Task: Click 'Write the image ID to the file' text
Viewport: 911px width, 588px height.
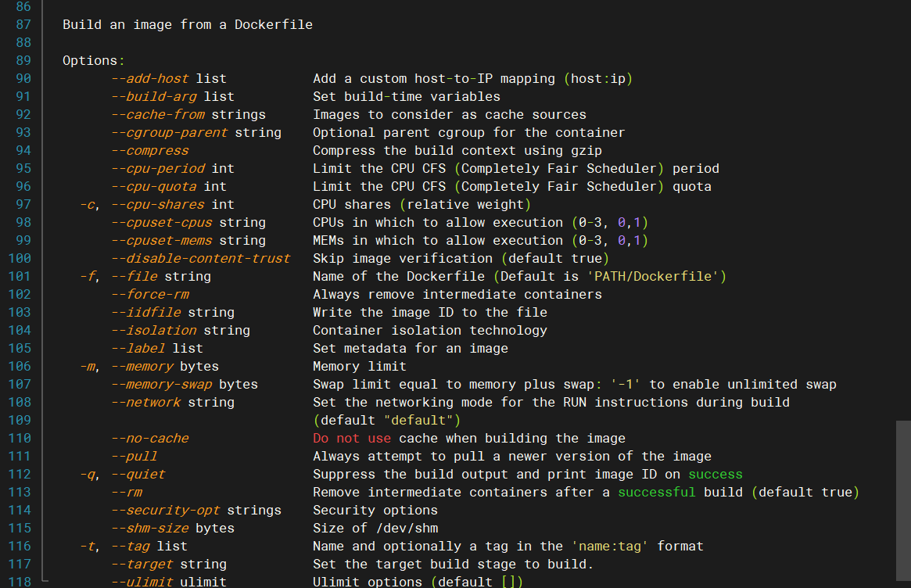Action: tap(430, 313)
